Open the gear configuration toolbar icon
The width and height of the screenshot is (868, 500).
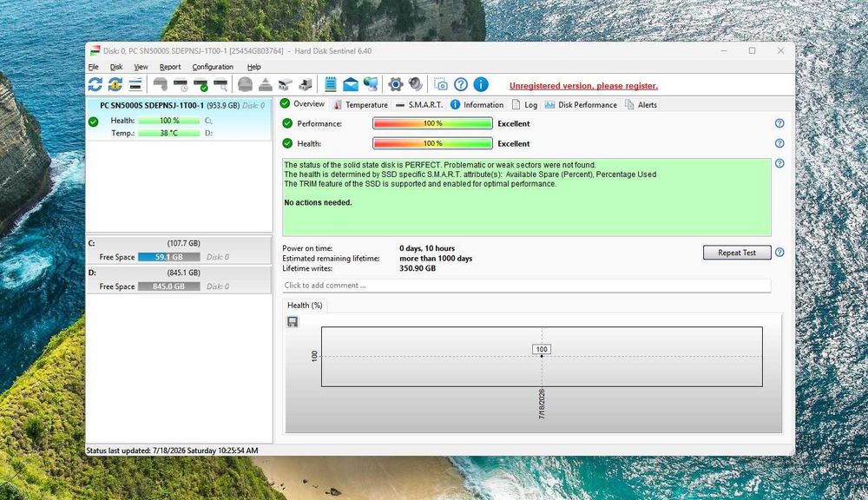pyautogui.click(x=395, y=84)
